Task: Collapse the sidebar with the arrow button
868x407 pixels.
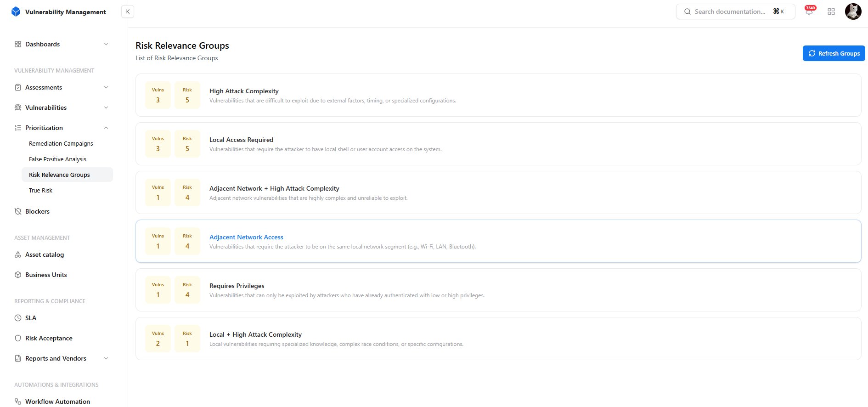Action: click(x=128, y=11)
